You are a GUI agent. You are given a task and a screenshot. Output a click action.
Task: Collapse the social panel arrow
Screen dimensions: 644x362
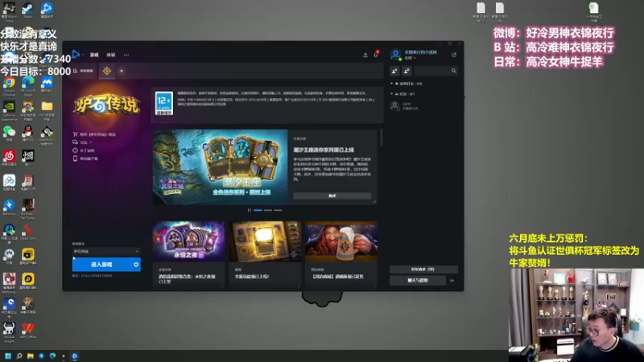(x=452, y=281)
